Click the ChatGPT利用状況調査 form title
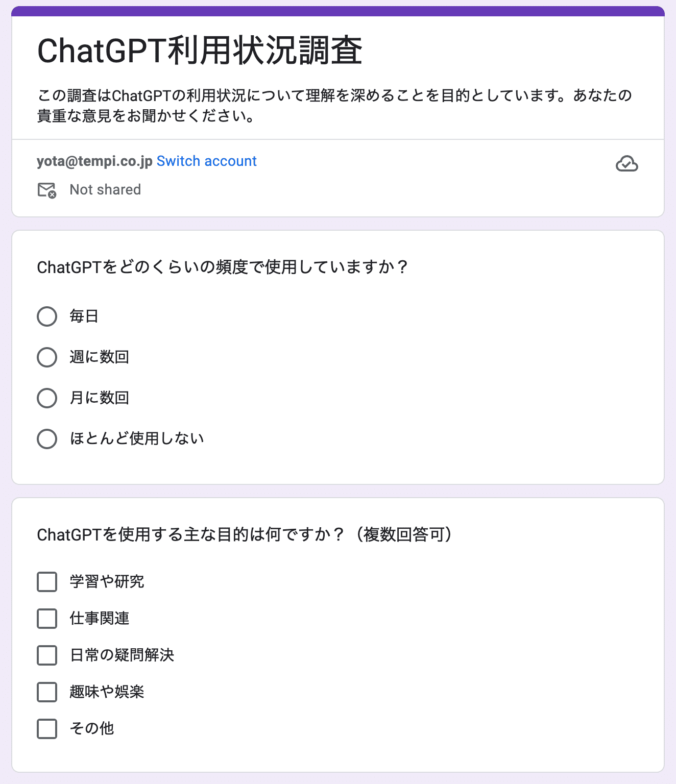 [200, 51]
